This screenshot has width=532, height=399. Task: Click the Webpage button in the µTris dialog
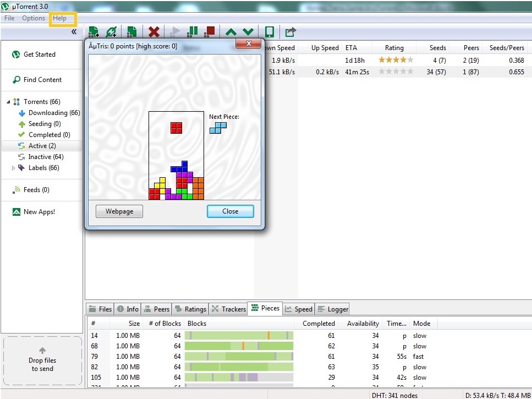119,211
